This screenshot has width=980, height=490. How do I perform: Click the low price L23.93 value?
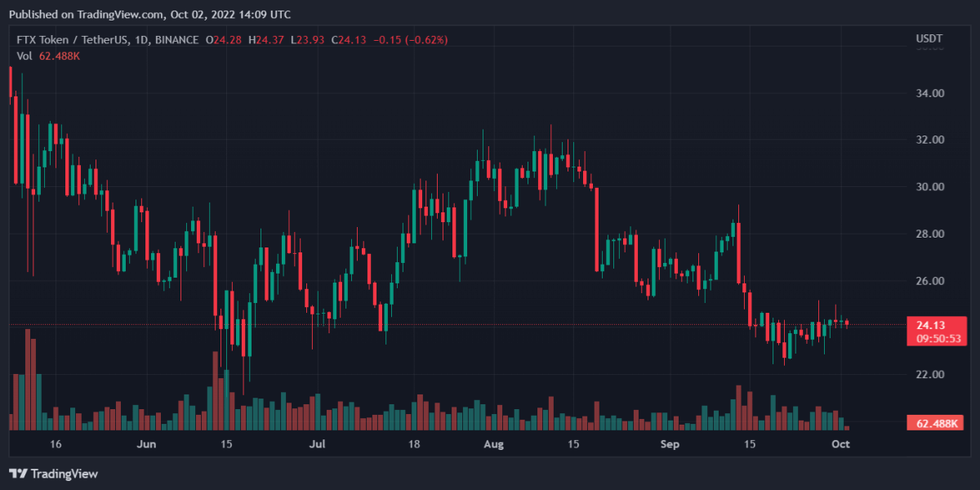310,39
